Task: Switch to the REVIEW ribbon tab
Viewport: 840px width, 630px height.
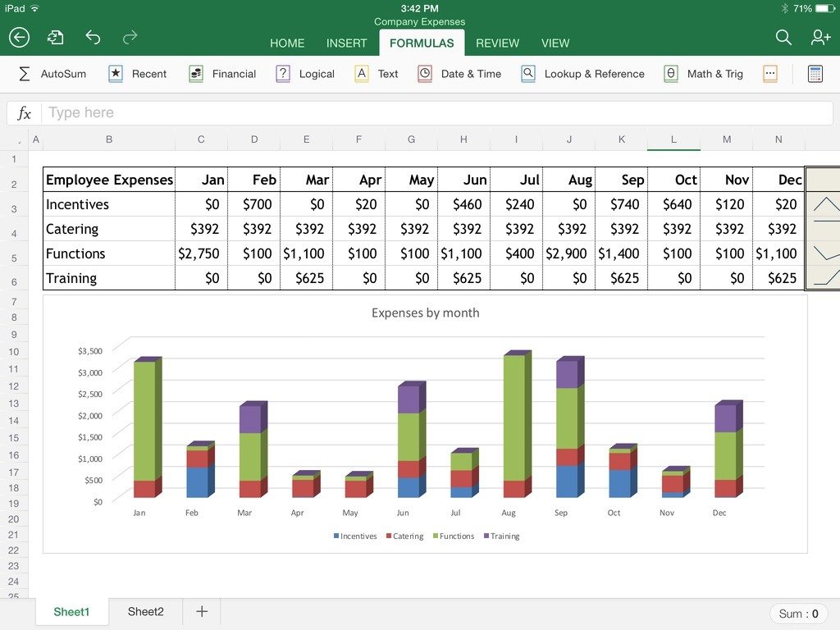Action: coord(496,43)
